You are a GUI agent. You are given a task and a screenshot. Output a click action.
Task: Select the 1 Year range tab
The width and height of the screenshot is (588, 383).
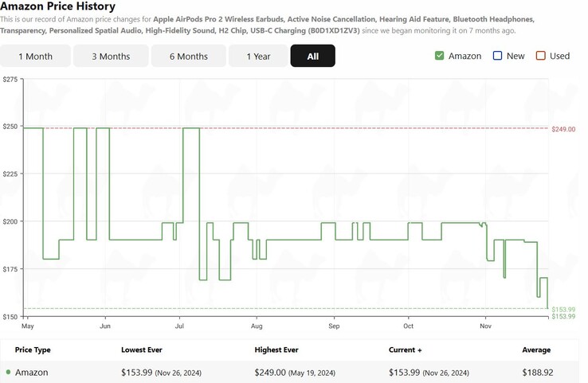click(x=258, y=57)
